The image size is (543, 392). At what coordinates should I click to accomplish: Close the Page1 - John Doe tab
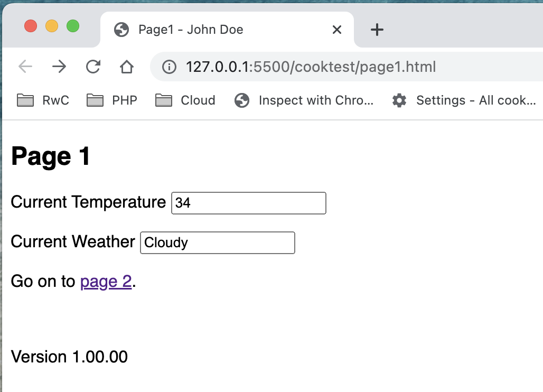click(336, 30)
